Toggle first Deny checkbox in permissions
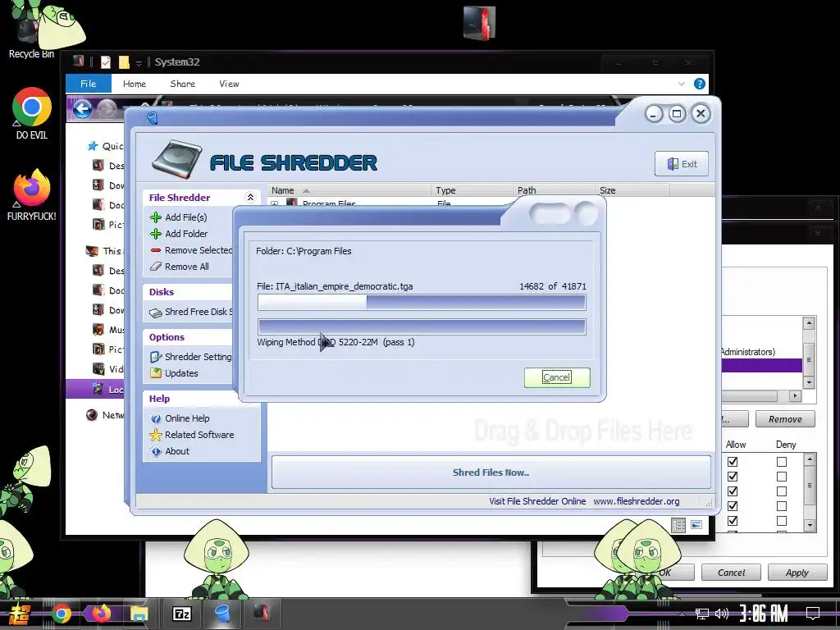Viewport: 840px width, 630px height. 782,461
